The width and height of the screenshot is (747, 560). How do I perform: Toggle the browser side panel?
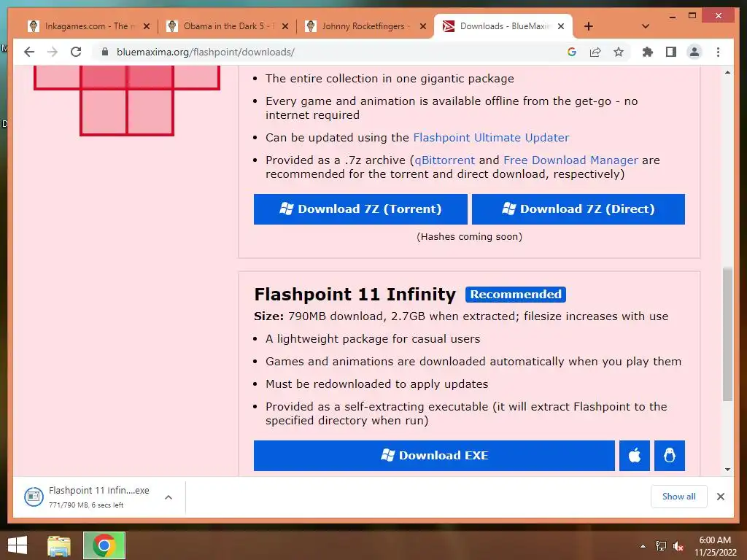coord(671,52)
